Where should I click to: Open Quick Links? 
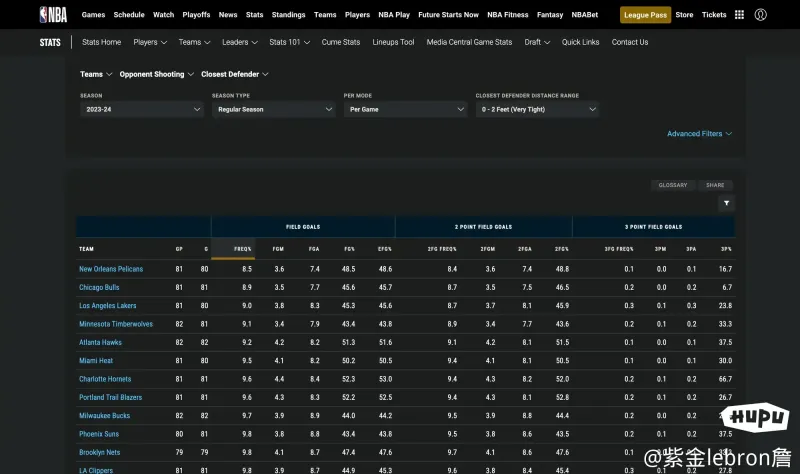pyautogui.click(x=581, y=42)
